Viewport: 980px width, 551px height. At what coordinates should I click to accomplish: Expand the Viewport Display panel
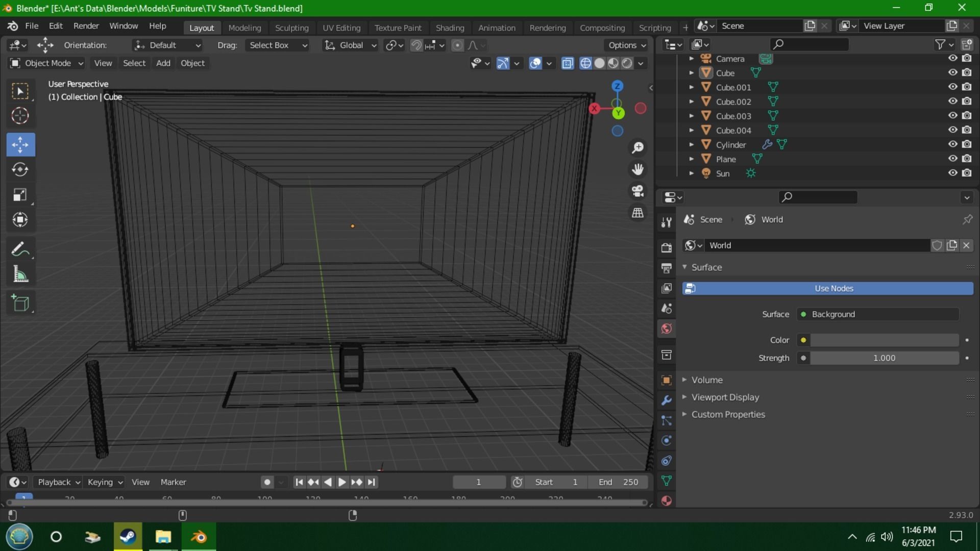tap(725, 397)
